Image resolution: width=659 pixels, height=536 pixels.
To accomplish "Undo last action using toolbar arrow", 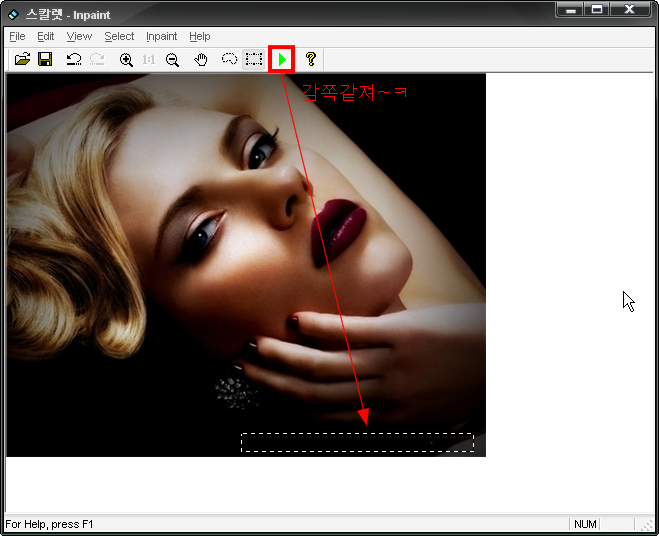I will pyautogui.click(x=74, y=60).
